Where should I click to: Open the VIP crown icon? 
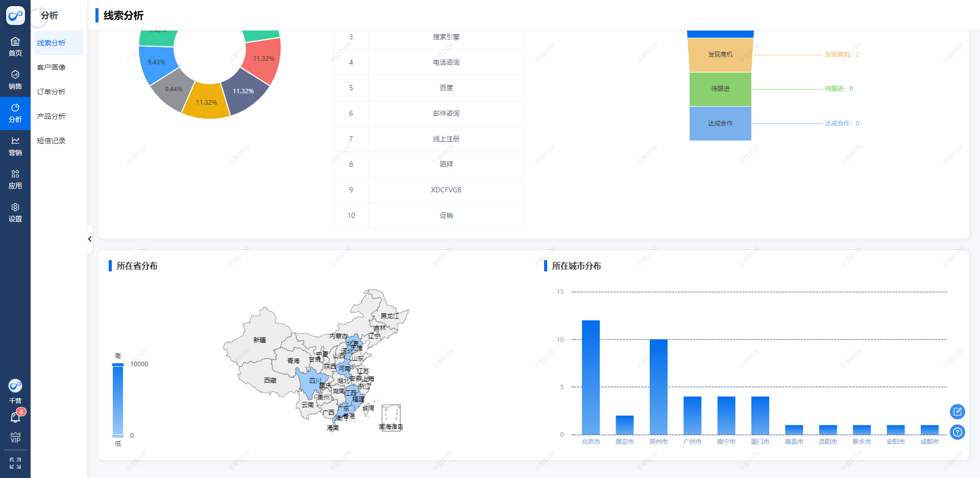[15, 438]
